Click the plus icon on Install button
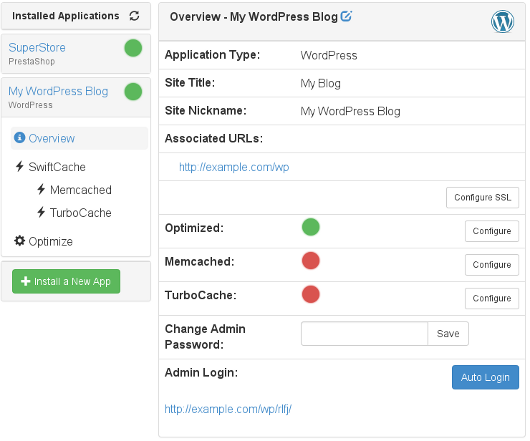 point(25,281)
